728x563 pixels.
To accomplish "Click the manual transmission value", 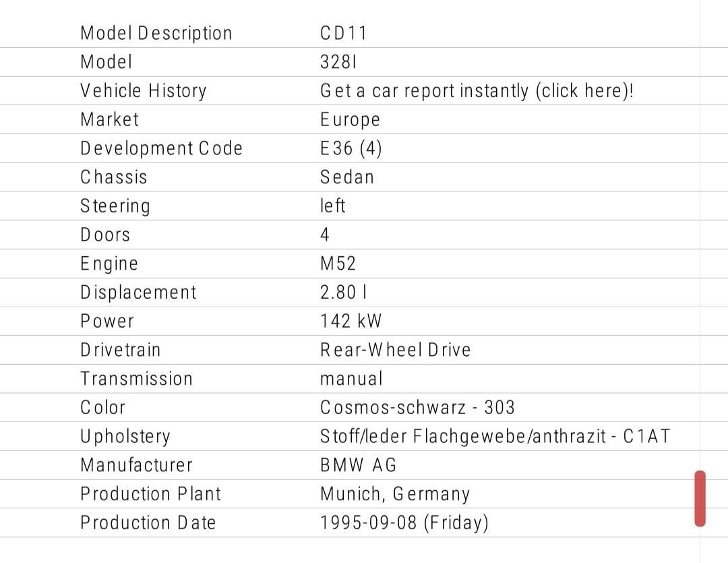I will pos(351,379).
